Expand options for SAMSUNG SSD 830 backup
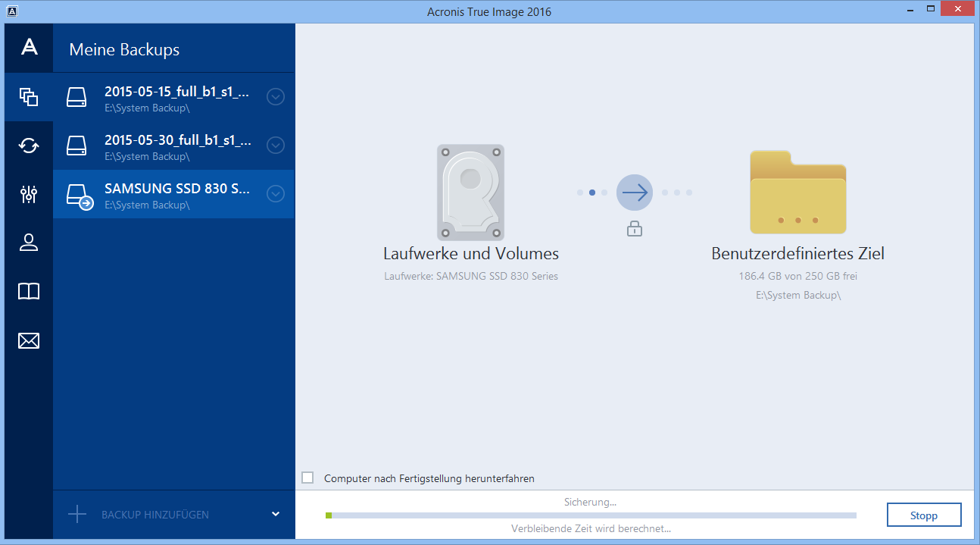Viewport: 980px width, 545px height. 276,194
